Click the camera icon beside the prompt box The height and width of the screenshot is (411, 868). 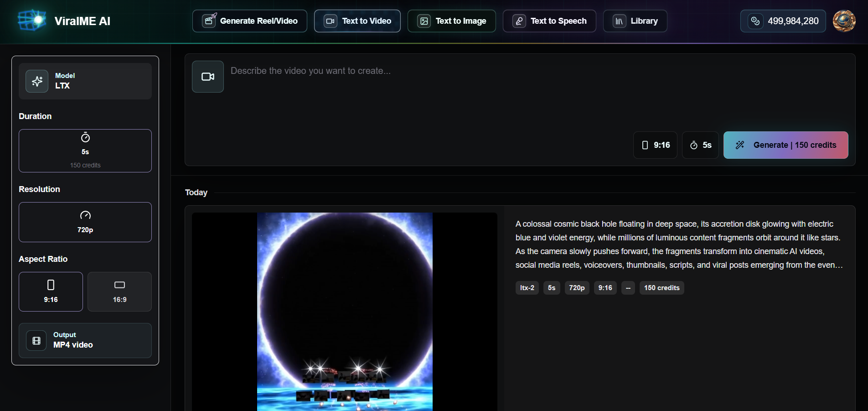pos(208,77)
